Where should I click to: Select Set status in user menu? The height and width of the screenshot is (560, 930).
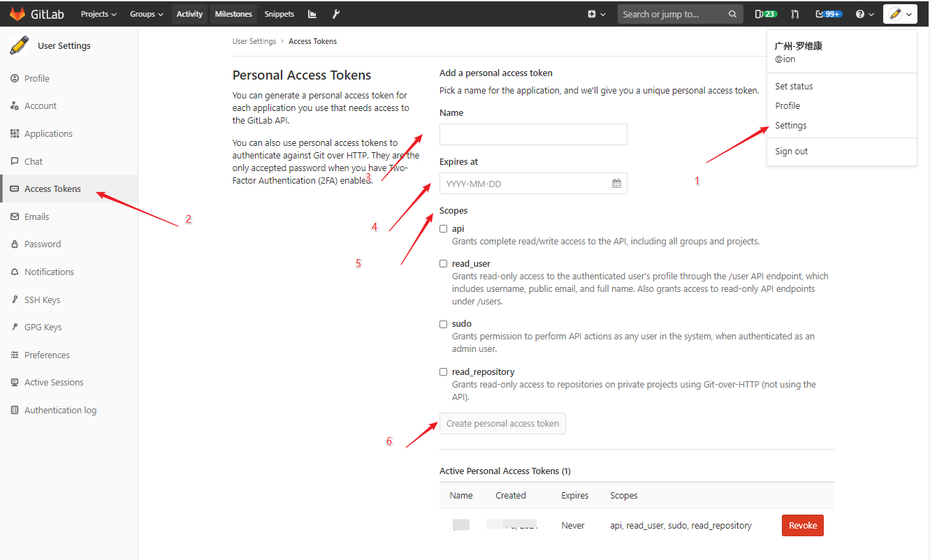pyautogui.click(x=794, y=87)
